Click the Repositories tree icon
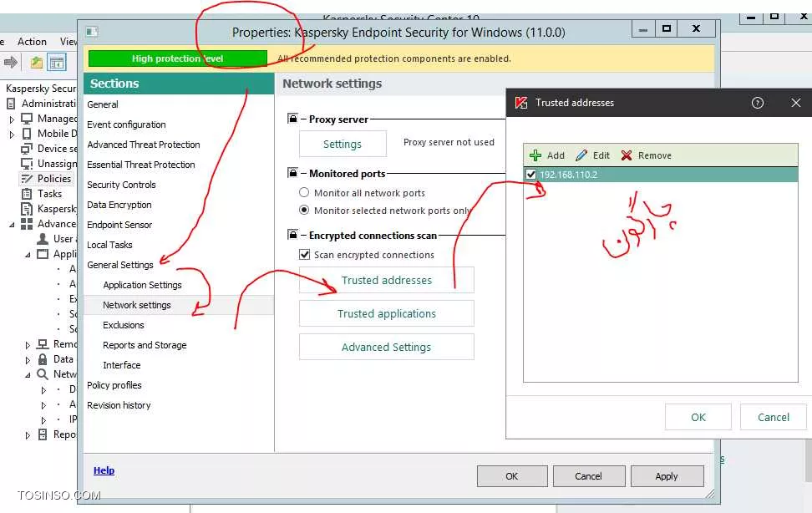The image size is (812, 513). (43, 434)
